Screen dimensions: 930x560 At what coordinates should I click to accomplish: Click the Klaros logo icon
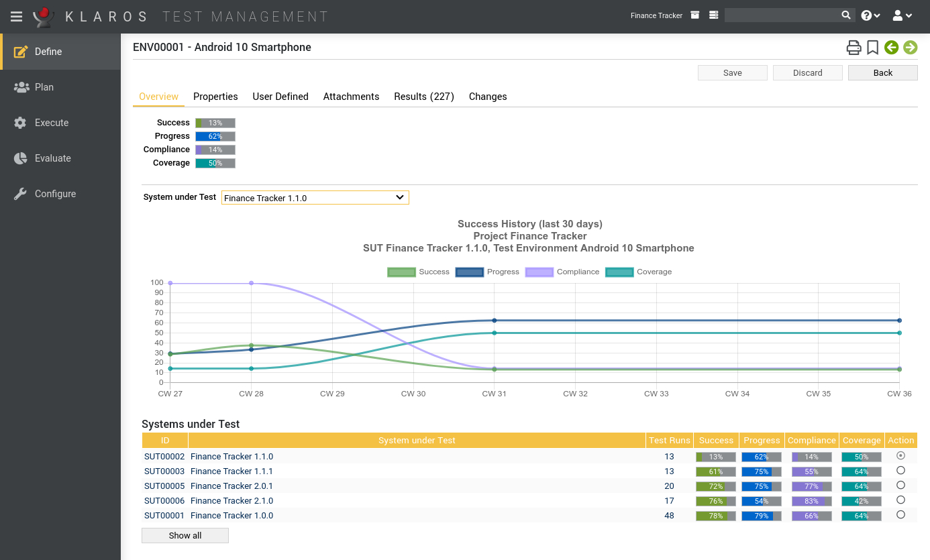click(x=44, y=16)
